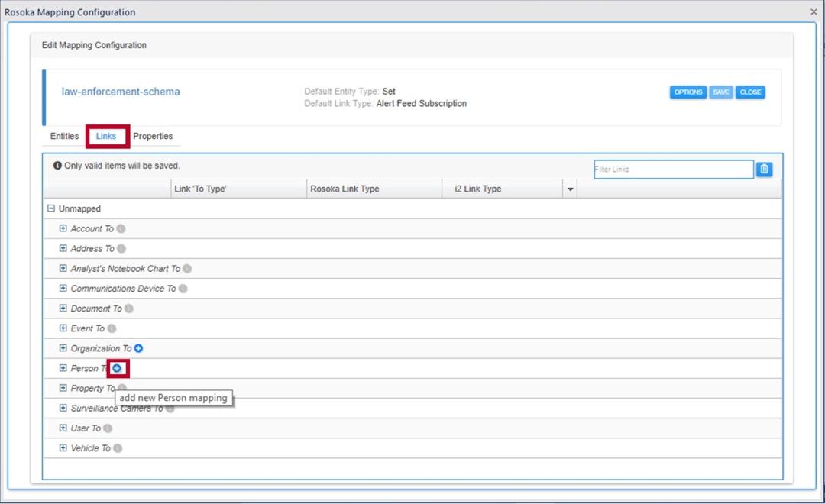Open the i2 Link Type column dropdown arrow
Image resolution: width=825 pixels, height=504 pixels.
point(570,189)
